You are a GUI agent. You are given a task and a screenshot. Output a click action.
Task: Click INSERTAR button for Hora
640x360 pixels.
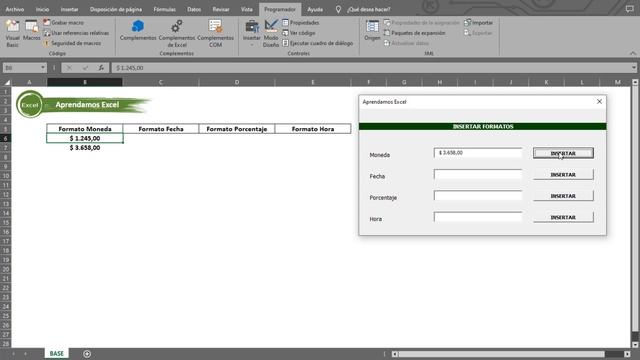coord(563,218)
